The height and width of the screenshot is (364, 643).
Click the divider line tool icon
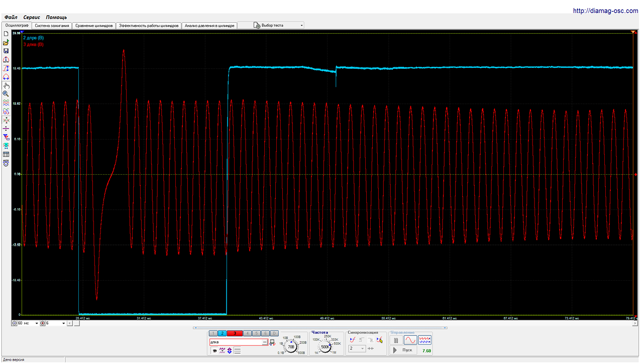(x=6, y=129)
